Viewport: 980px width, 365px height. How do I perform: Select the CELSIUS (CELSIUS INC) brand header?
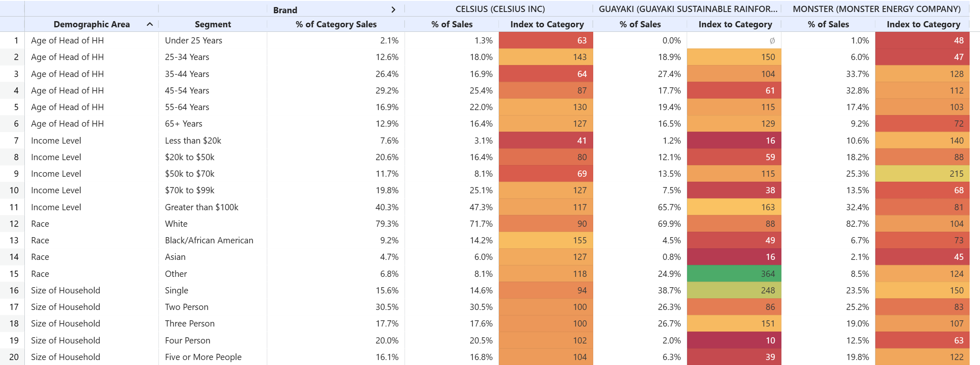pyautogui.click(x=500, y=9)
